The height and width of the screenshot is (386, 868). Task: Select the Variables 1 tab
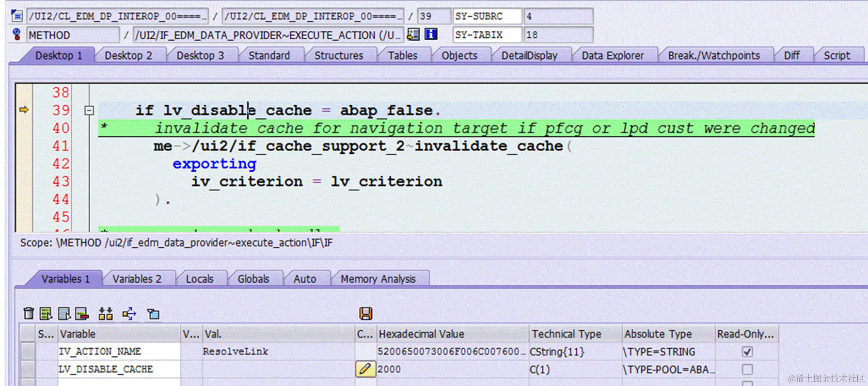(65, 279)
